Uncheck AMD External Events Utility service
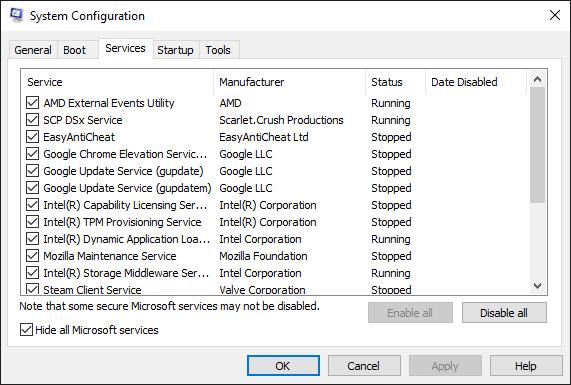This screenshot has height=385, width=571. (32, 103)
